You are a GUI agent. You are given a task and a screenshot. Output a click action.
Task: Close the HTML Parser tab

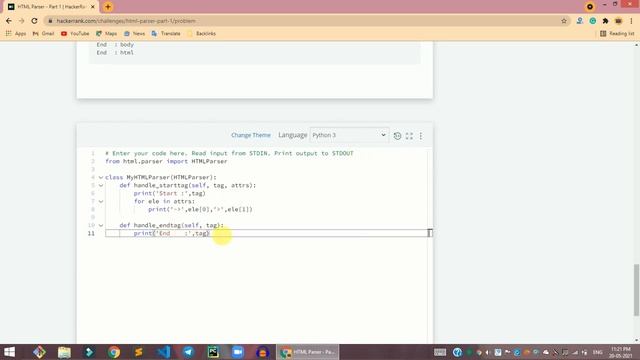(93, 7)
